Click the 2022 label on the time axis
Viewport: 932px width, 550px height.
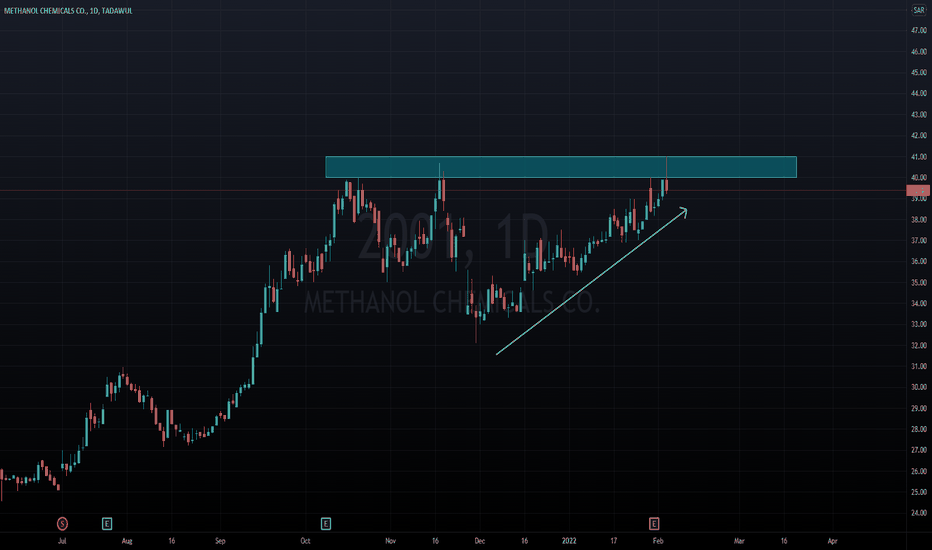(x=569, y=541)
